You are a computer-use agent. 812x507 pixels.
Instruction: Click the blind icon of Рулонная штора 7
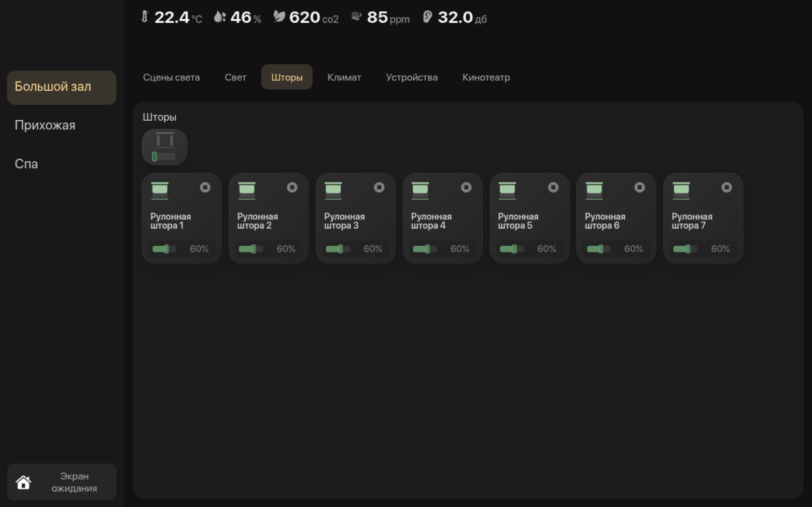click(681, 190)
